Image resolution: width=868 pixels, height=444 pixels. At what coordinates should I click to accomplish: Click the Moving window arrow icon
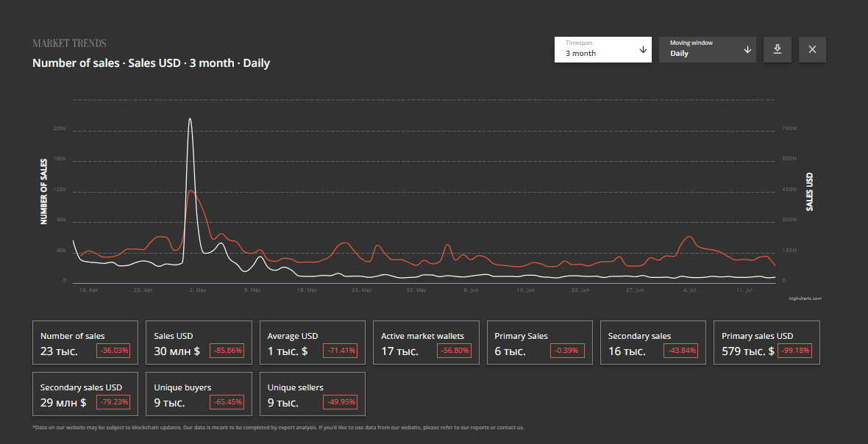coord(747,49)
